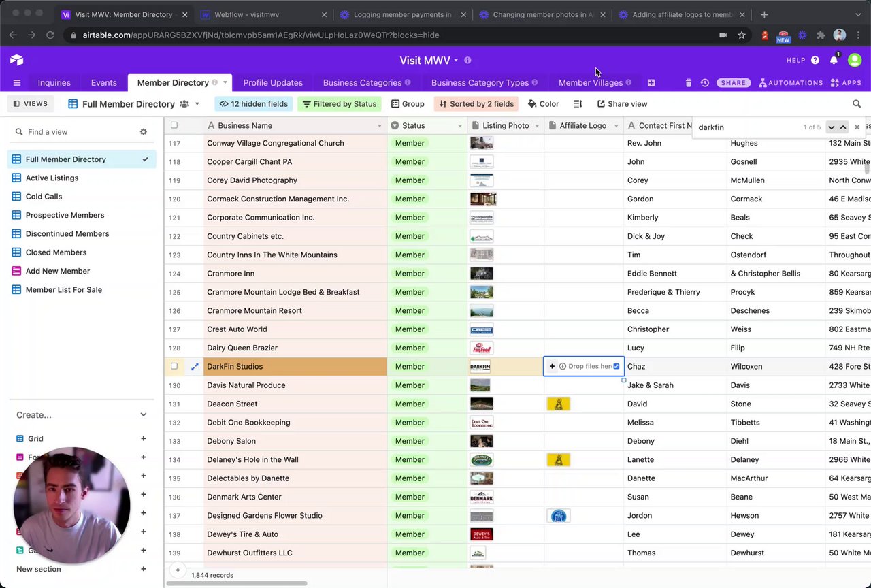
Task: Open the Listing Photo column dropdown
Action: pyautogui.click(x=537, y=126)
